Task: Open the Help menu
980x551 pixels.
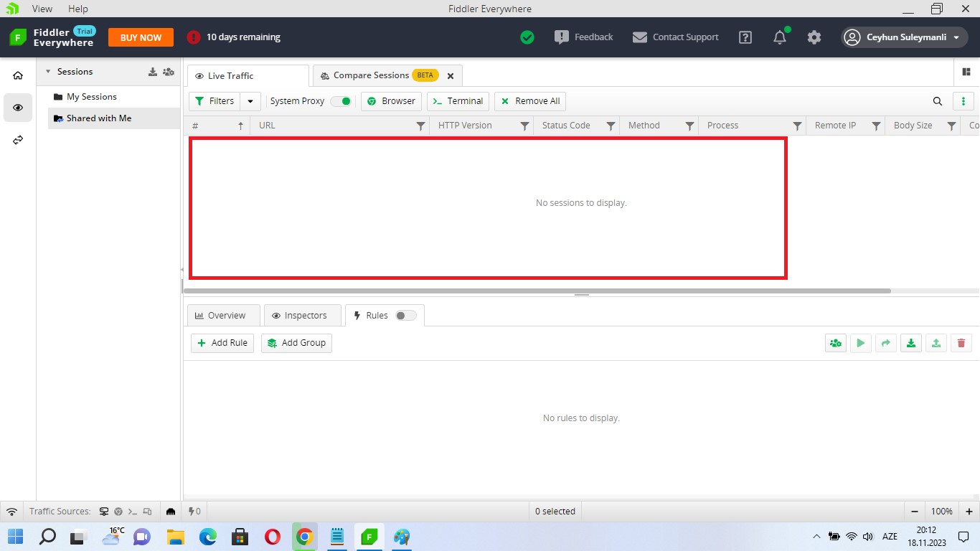Action: point(78,9)
